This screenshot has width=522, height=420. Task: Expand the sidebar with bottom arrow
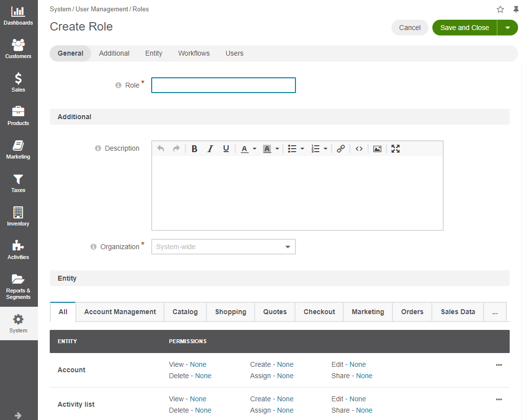point(18,416)
